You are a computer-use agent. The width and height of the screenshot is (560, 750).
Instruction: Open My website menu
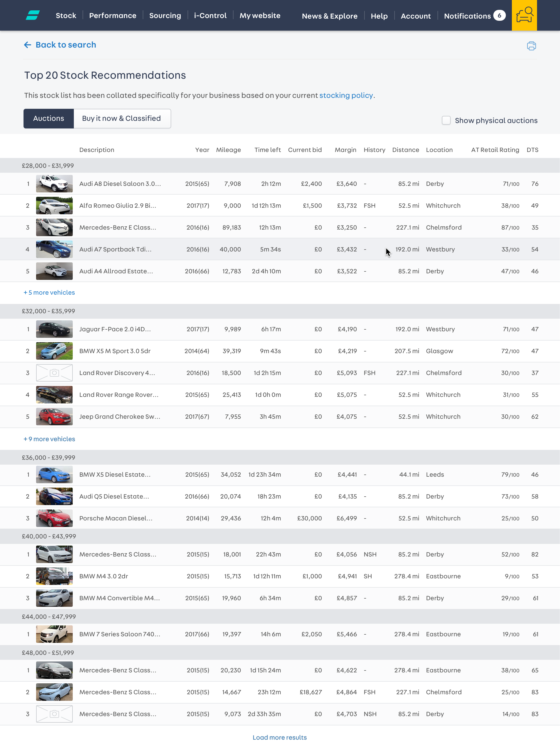pos(260,16)
